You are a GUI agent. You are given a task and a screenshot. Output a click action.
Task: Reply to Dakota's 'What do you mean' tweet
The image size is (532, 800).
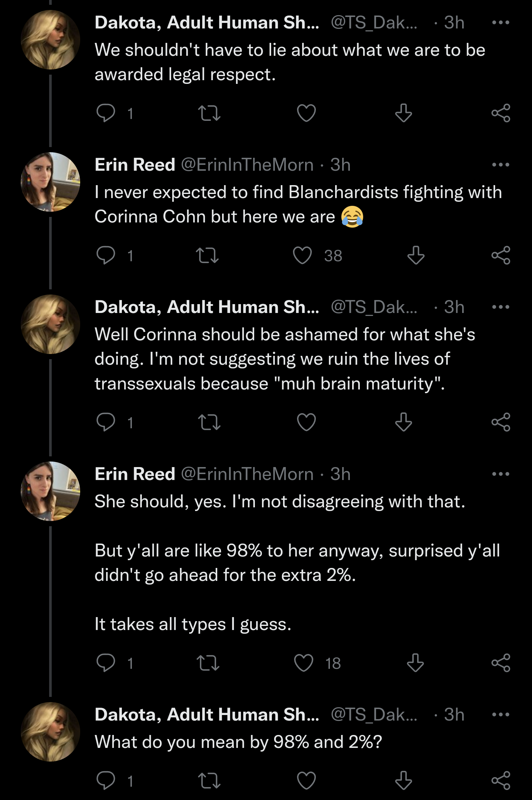[x=106, y=780]
